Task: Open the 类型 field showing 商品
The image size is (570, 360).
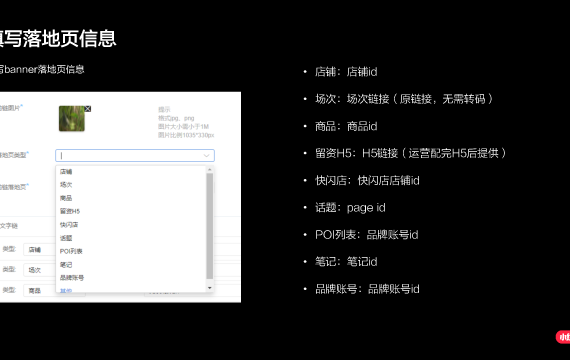Action: point(39,291)
